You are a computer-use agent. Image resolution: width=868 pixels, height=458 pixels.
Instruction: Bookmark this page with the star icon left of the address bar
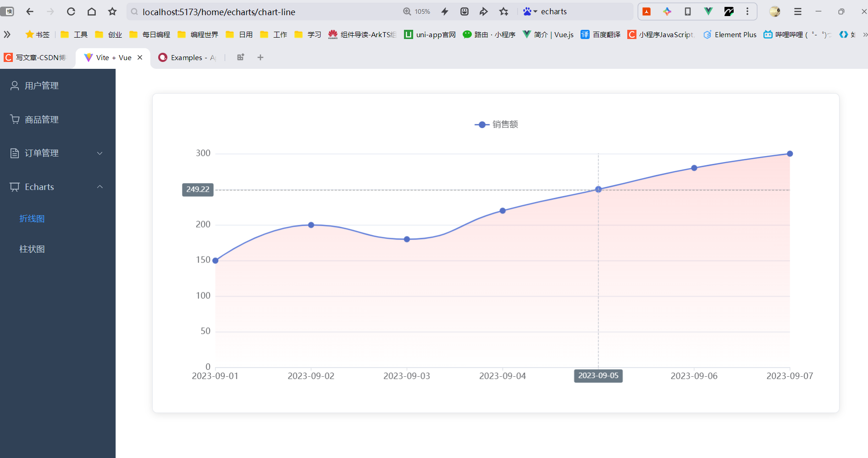point(112,11)
